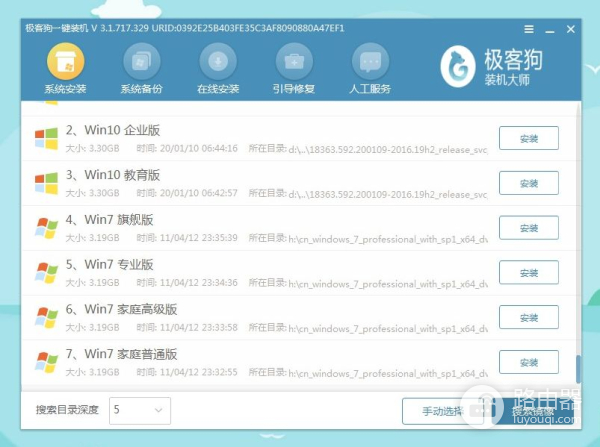The height and width of the screenshot is (447, 600).
Task: Open the 系统备份 backup icon
Action: (142, 61)
